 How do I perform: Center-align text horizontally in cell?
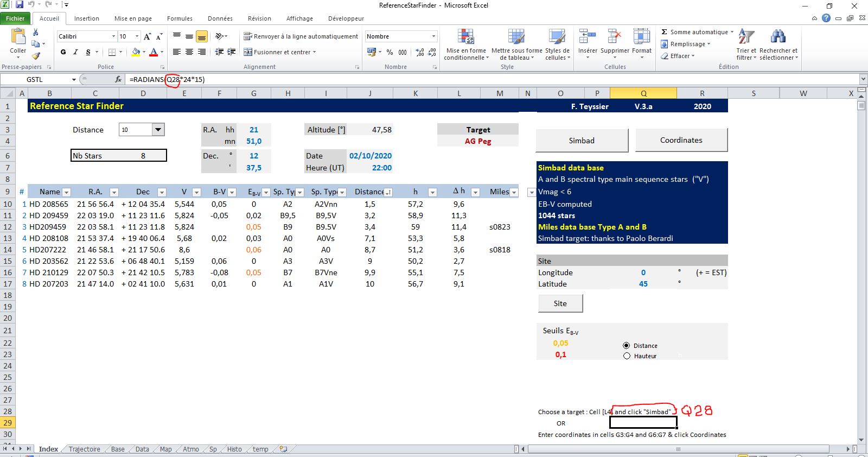tap(189, 52)
